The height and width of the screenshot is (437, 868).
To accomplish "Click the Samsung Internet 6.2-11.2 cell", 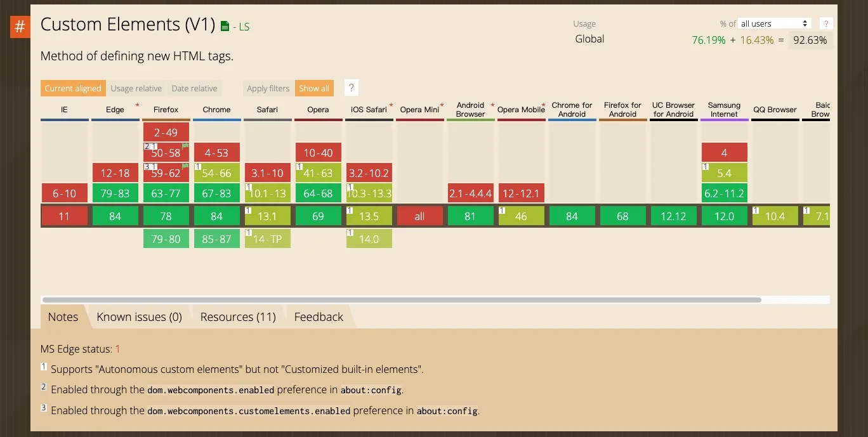I will pyautogui.click(x=724, y=193).
